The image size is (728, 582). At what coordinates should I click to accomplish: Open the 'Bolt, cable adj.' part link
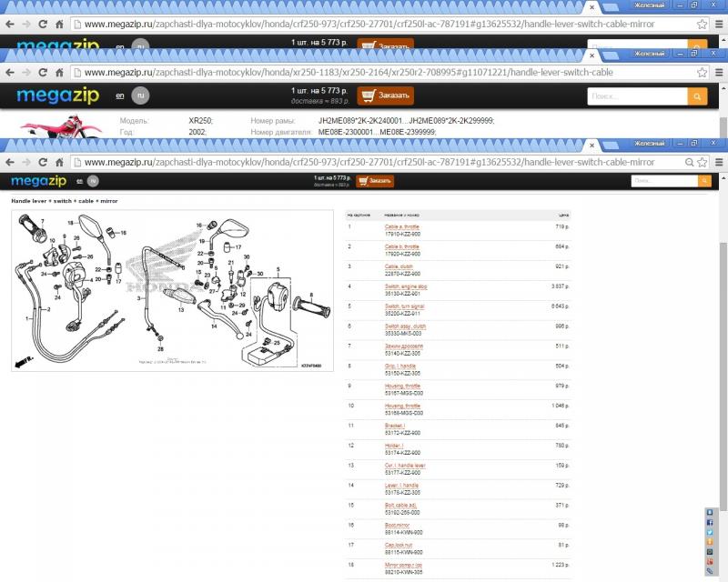click(x=400, y=506)
